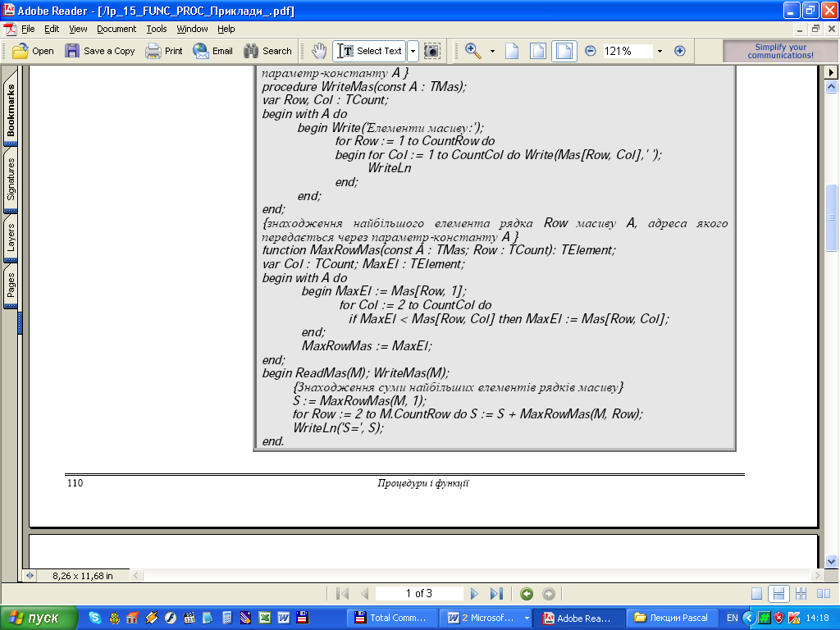
Task: Open the Document menu
Action: 116,29
